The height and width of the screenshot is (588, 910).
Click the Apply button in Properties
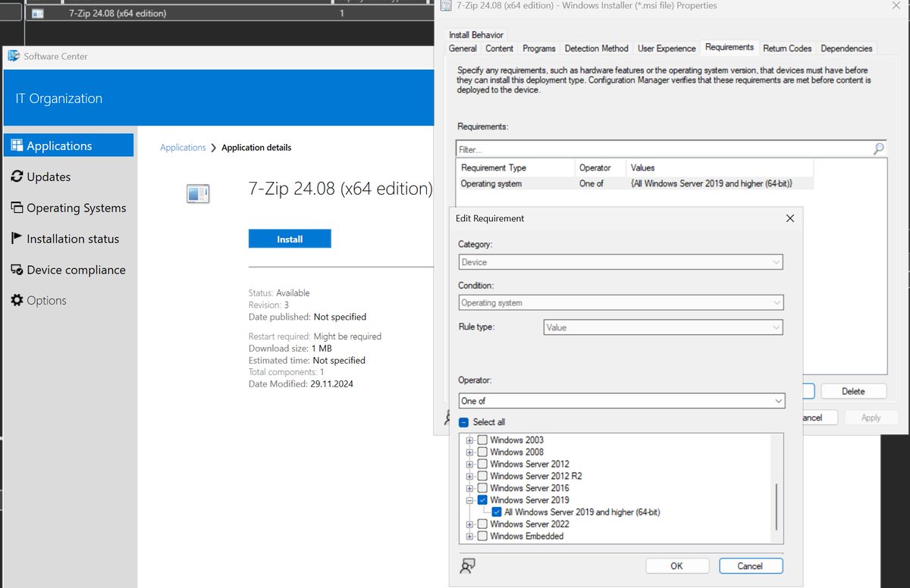(871, 418)
